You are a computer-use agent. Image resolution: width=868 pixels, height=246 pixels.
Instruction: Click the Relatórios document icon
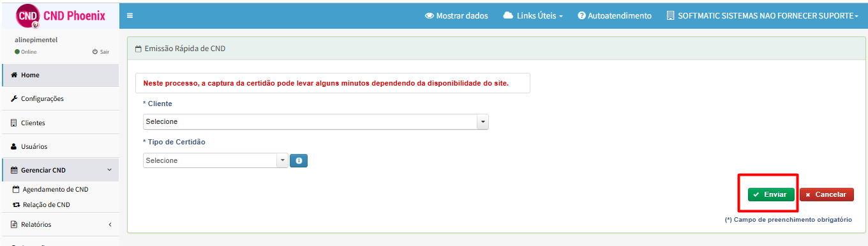tap(14, 224)
